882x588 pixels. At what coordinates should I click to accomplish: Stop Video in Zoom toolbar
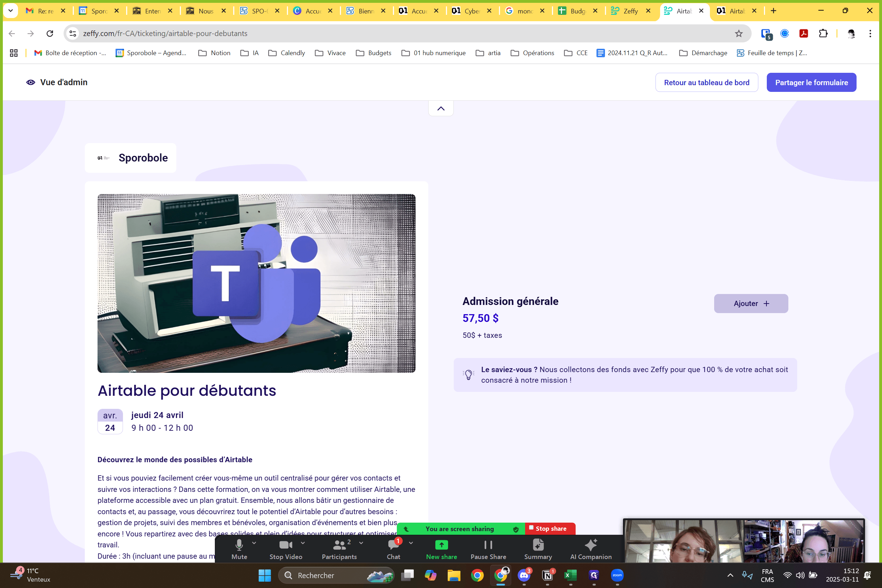click(286, 549)
